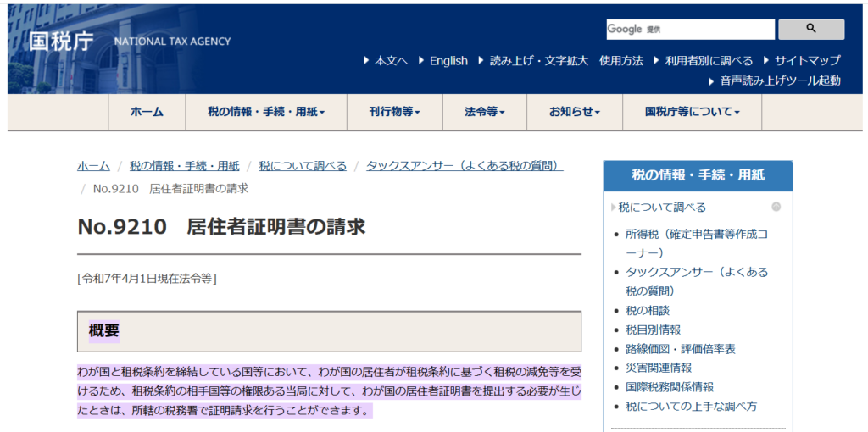Expand the 国税庁等について dropdown

[x=692, y=112]
